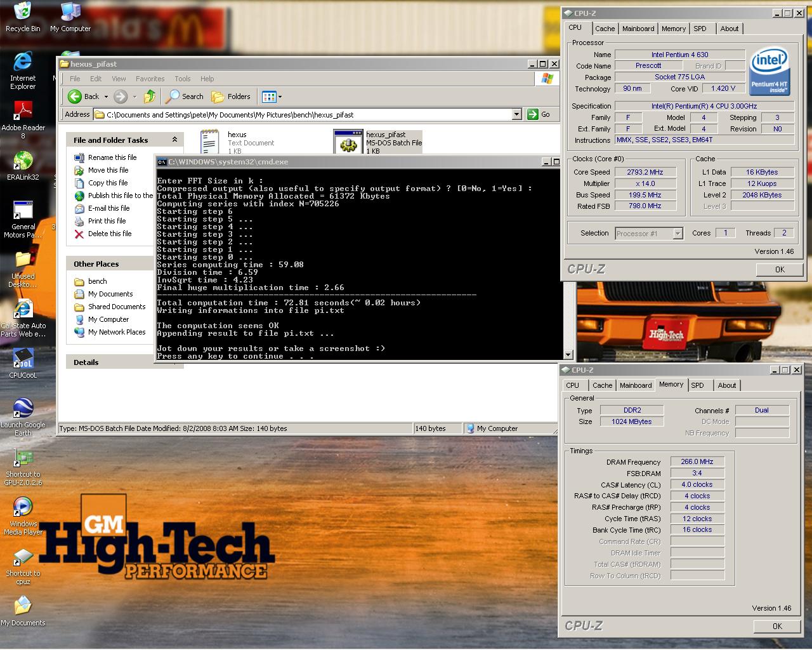Open the Back button history dropdown arrow

(x=106, y=96)
